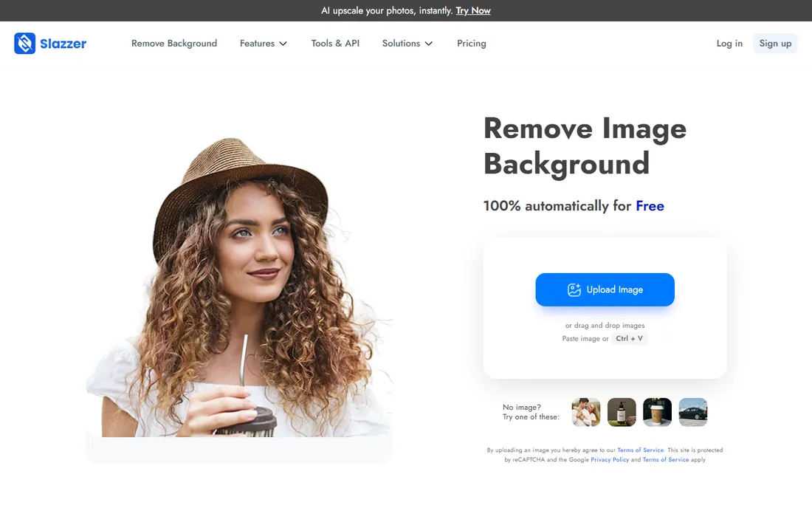Open the Google Privacy Policy link
The width and height of the screenshot is (812, 508).
click(x=610, y=459)
